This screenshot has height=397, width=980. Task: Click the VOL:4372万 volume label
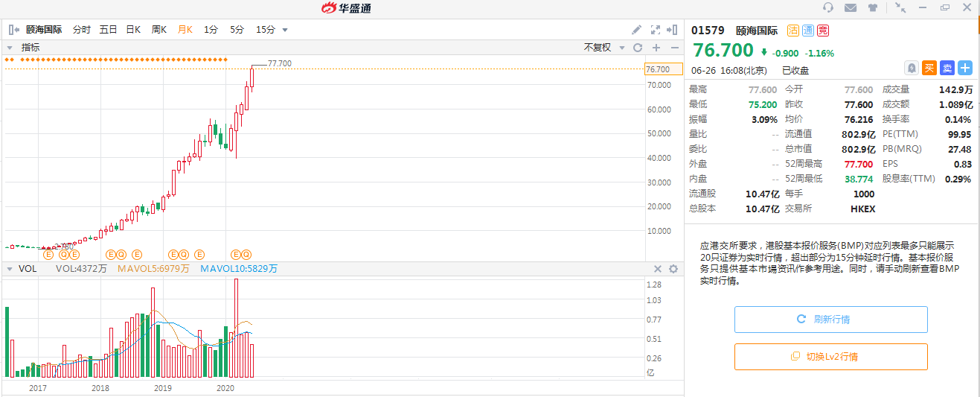click(80, 269)
